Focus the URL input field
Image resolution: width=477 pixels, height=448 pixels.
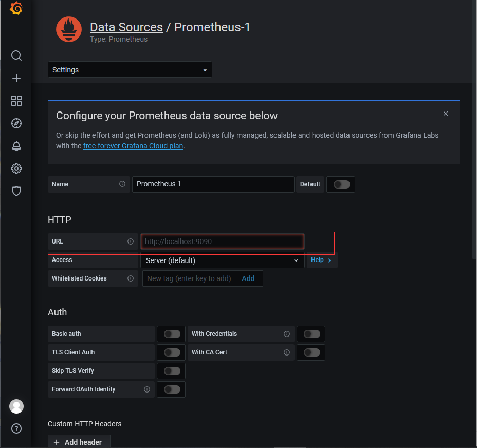click(223, 241)
